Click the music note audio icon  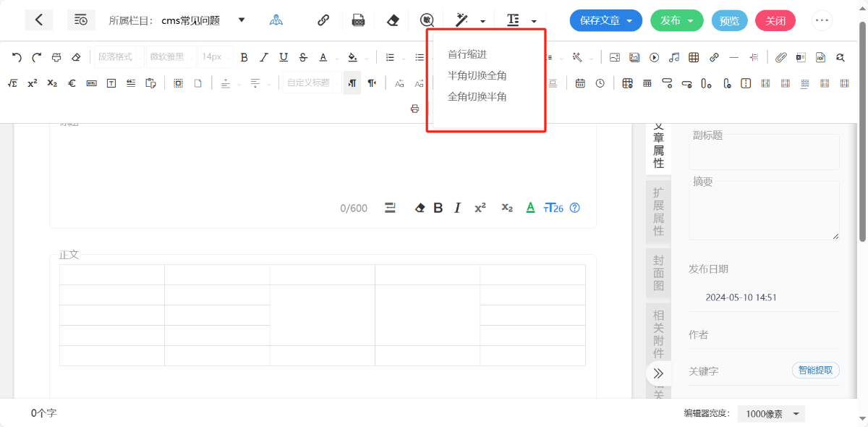pyautogui.click(x=674, y=57)
